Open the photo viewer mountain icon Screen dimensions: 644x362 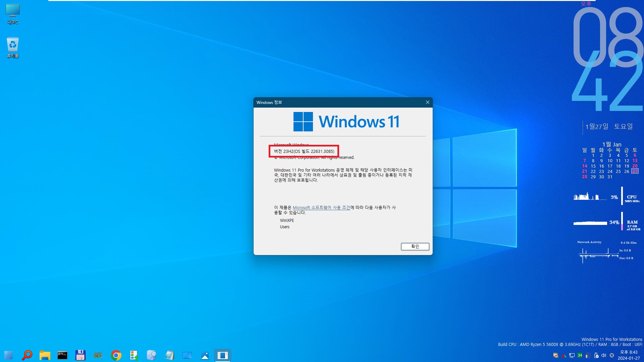205,355
